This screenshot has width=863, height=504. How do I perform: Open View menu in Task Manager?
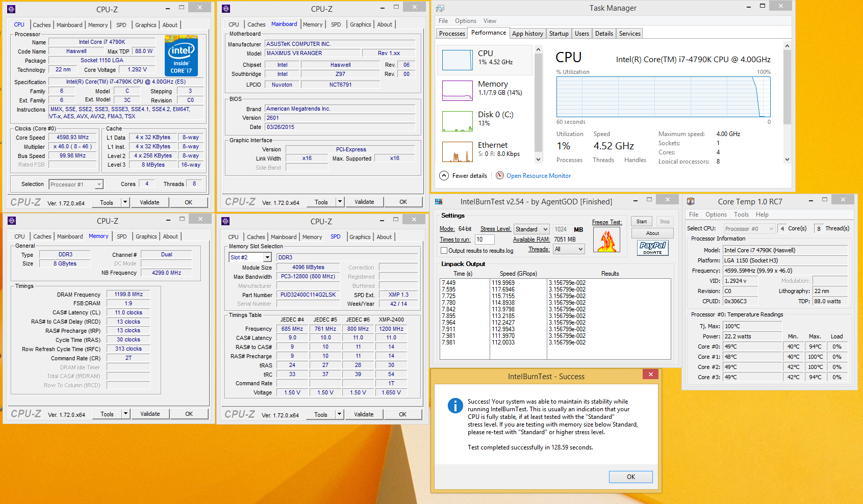(x=490, y=21)
